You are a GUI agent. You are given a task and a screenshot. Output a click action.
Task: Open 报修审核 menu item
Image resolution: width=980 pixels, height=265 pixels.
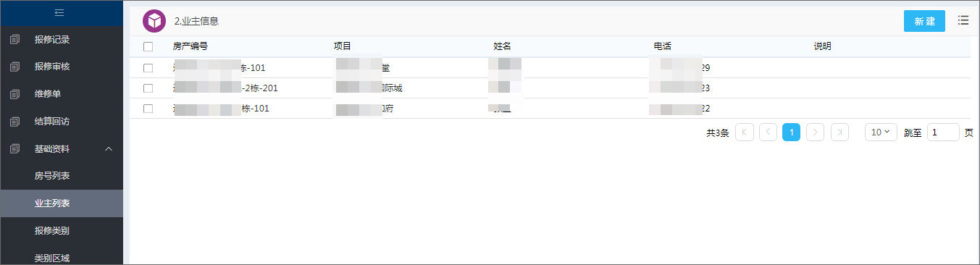[x=62, y=67]
